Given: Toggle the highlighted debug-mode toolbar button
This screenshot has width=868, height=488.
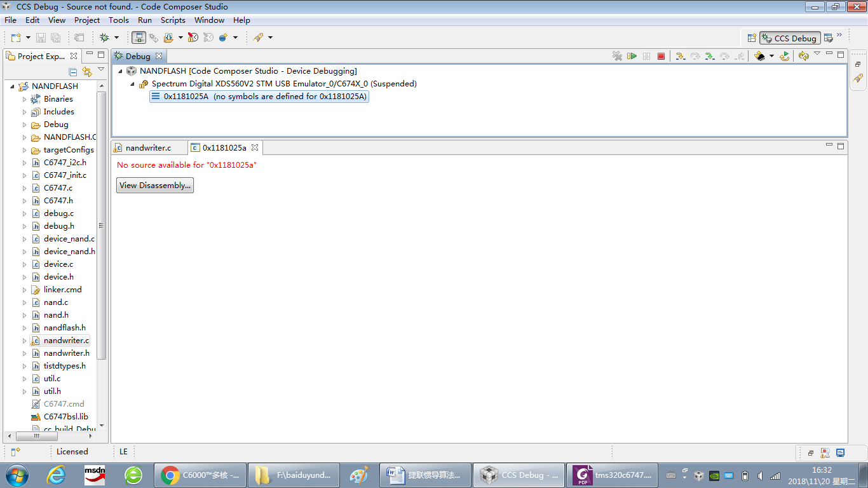Looking at the screenshot, I should (x=139, y=37).
